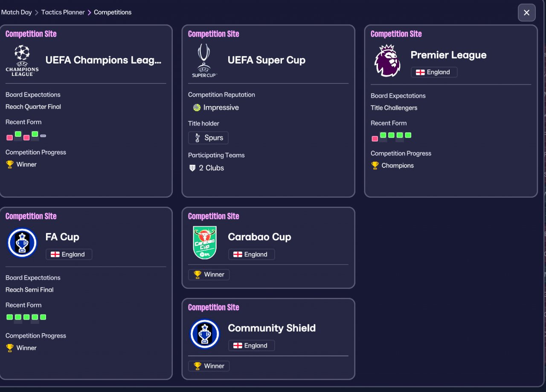This screenshot has width=546, height=392.
Task: Click trophy icon in Champions League progress
Action: [10, 164]
